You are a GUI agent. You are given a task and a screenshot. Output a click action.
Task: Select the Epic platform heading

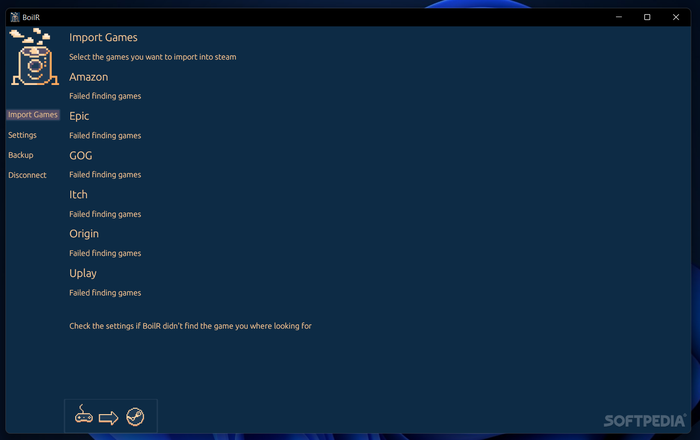pyautogui.click(x=79, y=116)
